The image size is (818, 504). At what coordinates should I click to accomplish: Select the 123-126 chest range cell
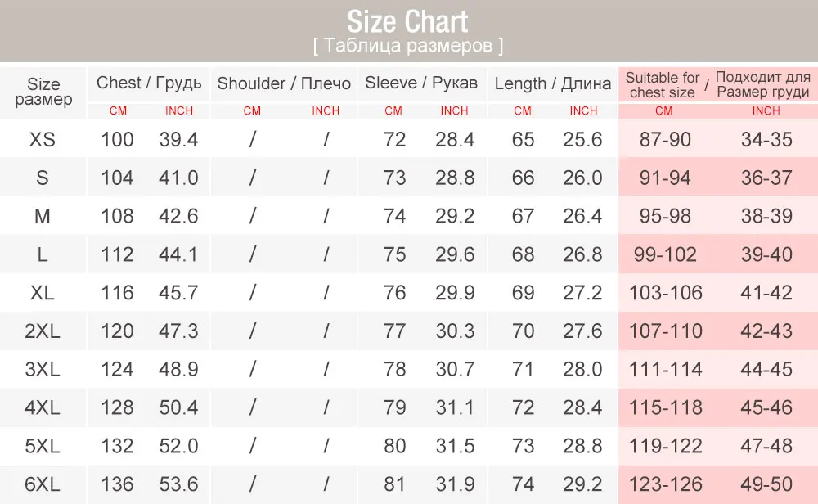666,484
